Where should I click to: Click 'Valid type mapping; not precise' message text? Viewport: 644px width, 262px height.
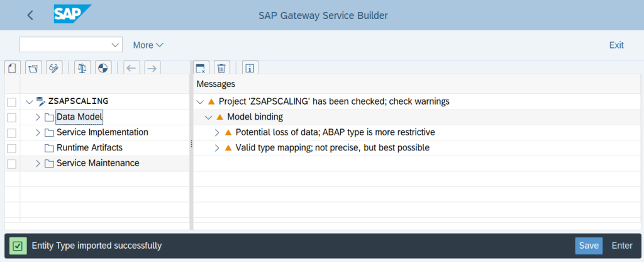coord(333,147)
